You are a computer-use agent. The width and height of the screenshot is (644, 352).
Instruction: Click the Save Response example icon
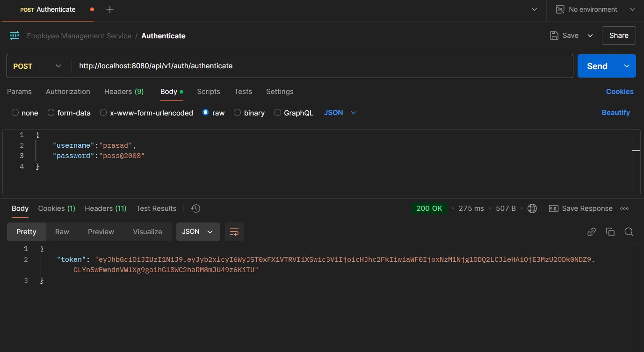coord(554,208)
